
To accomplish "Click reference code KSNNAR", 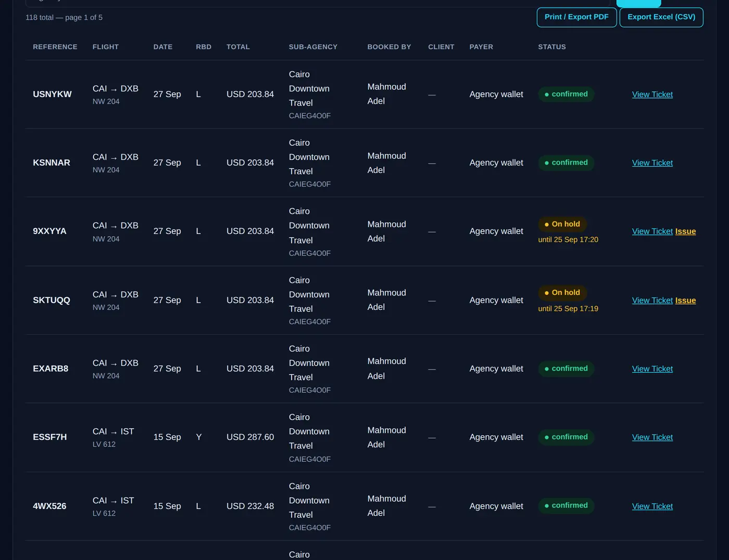I will tap(52, 163).
